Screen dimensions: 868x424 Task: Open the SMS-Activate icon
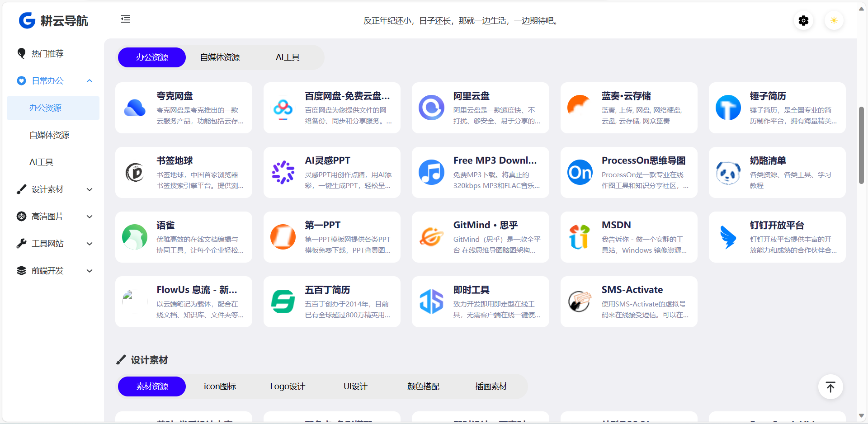click(580, 302)
